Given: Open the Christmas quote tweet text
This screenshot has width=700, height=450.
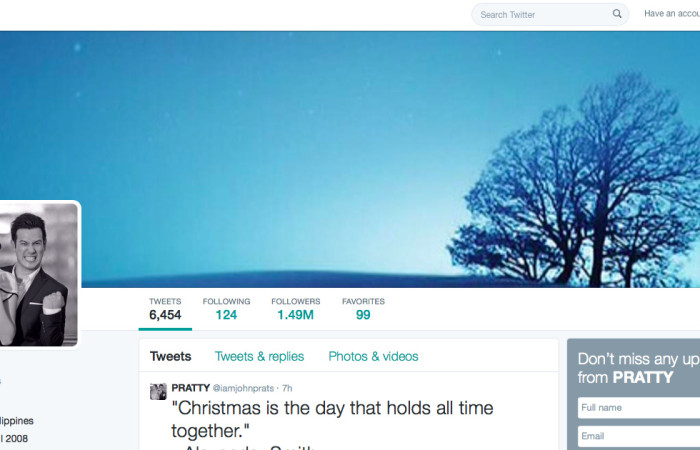Looking at the screenshot, I should [333, 419].
